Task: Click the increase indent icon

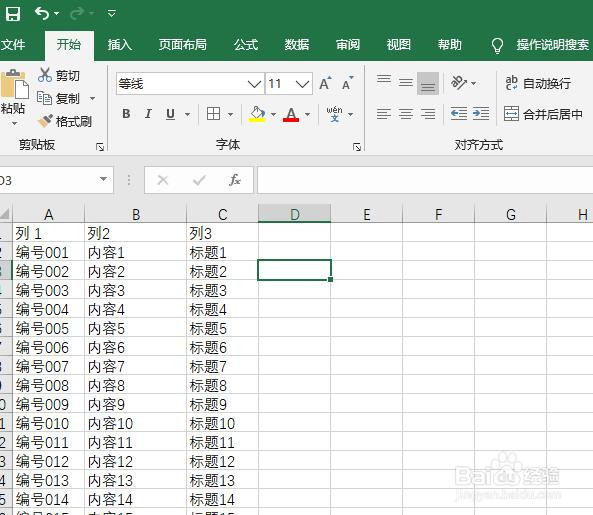Action: [x=481, y=113]
